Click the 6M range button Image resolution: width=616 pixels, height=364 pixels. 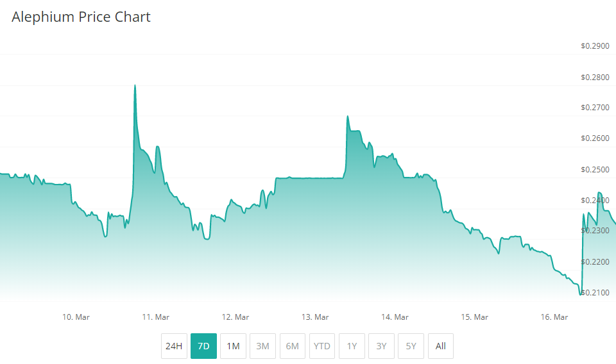click(x=292, y=346)
